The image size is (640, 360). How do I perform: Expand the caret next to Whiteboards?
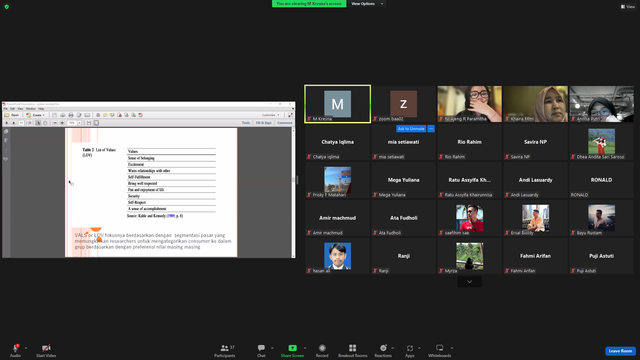452,348
